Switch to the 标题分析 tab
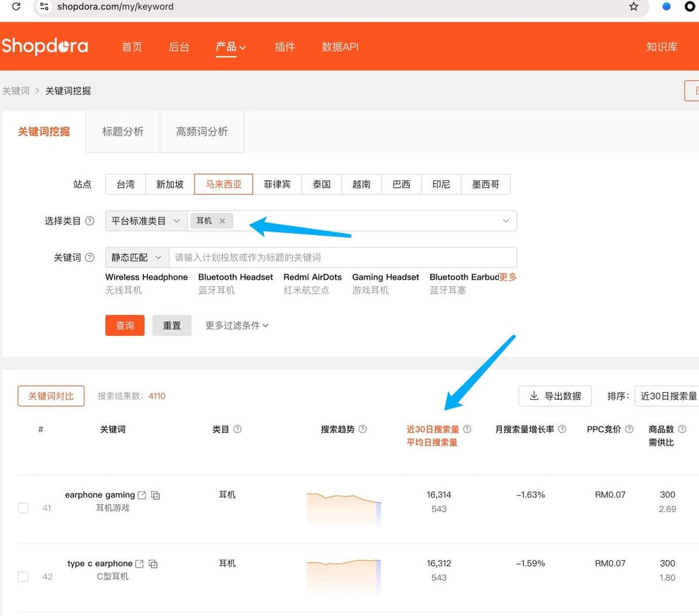 pyautogui.click(x=122, y=132)
